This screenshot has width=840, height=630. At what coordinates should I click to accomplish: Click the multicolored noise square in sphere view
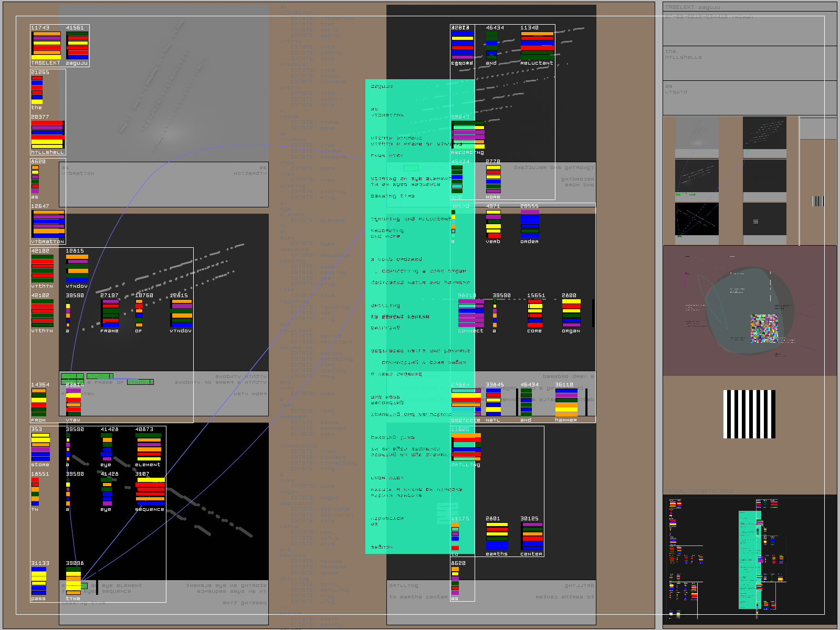(764, 329)
